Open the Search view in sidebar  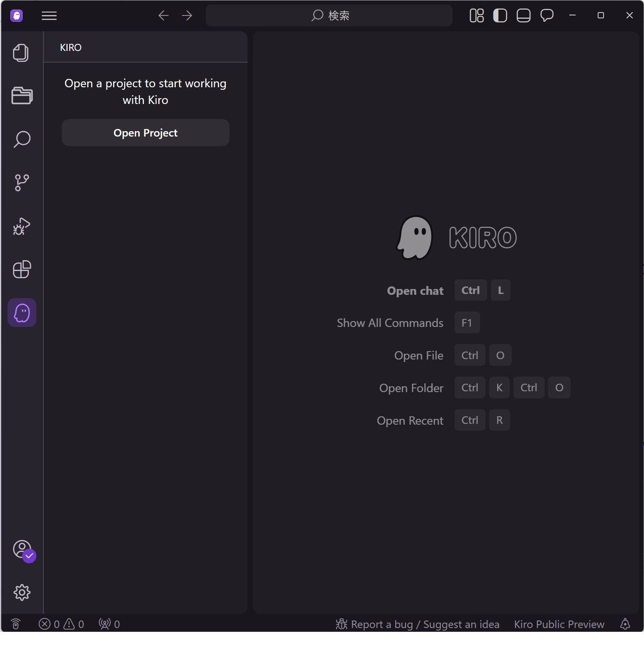coord(22,139)
